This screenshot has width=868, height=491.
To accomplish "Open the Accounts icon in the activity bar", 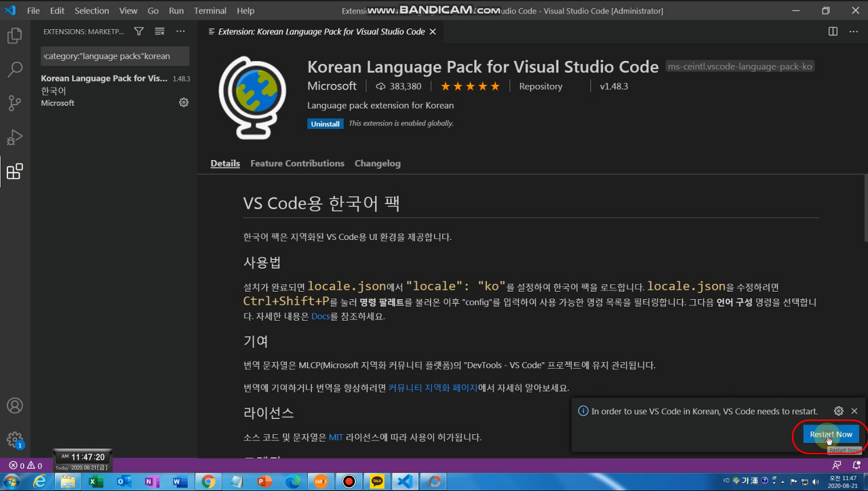I will (x=15, y=406).
